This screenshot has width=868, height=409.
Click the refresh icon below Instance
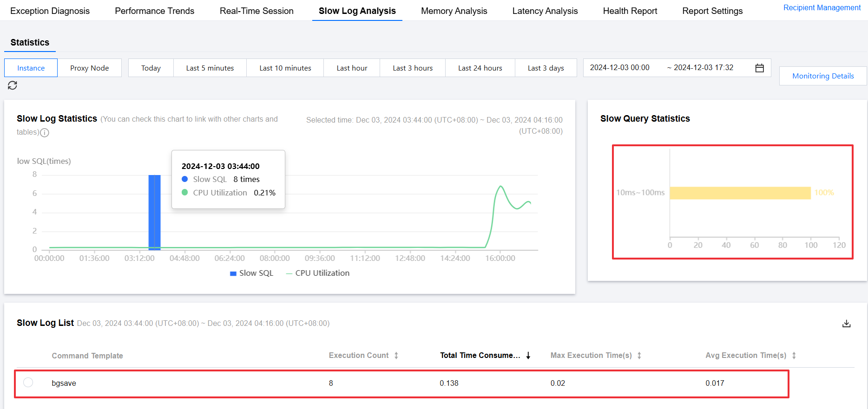[x=13, y=85]
